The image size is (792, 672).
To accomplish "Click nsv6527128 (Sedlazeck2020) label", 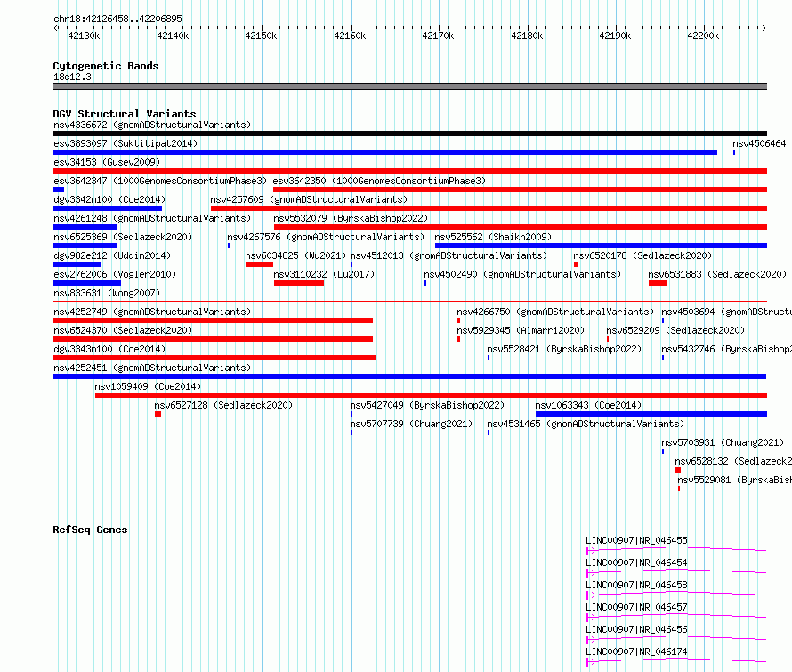I will [223, 405].
